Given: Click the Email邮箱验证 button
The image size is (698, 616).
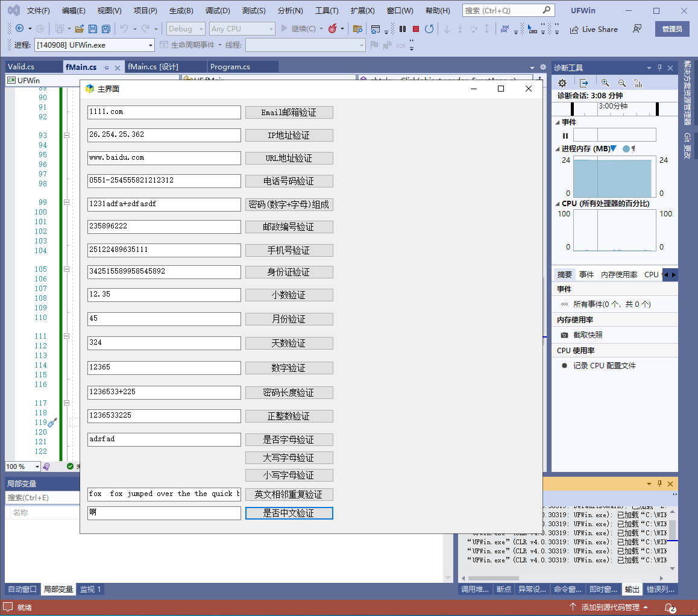Looking at the screenshot, I should (289, 113).
